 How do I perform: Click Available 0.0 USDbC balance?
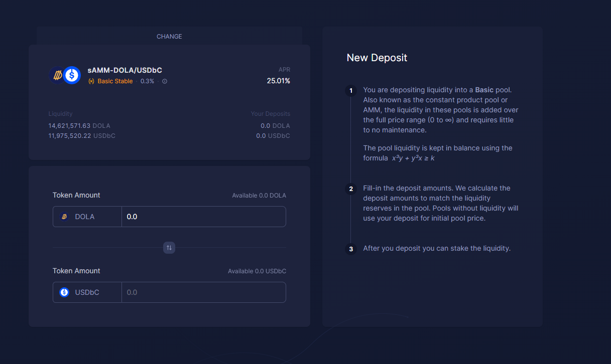(257, 271)
